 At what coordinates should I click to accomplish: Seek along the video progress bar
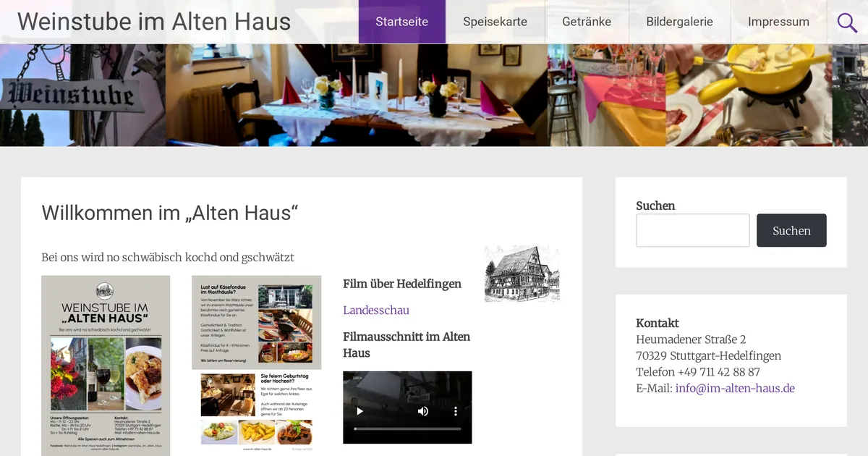407,428
